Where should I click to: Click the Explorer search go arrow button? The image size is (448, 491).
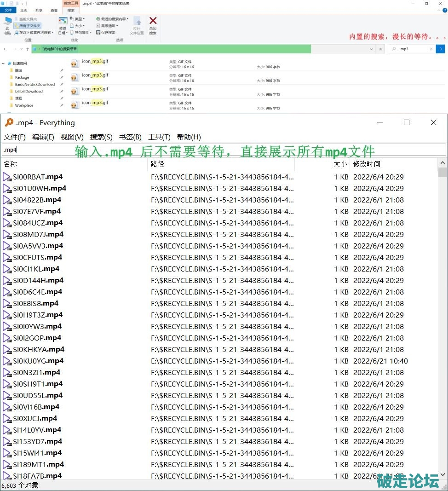(440, 49)
